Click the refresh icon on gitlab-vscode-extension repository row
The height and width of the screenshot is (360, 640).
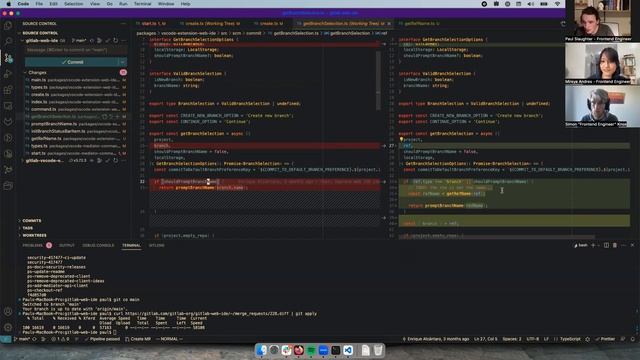pyautogui.click(x=116, y=160)
